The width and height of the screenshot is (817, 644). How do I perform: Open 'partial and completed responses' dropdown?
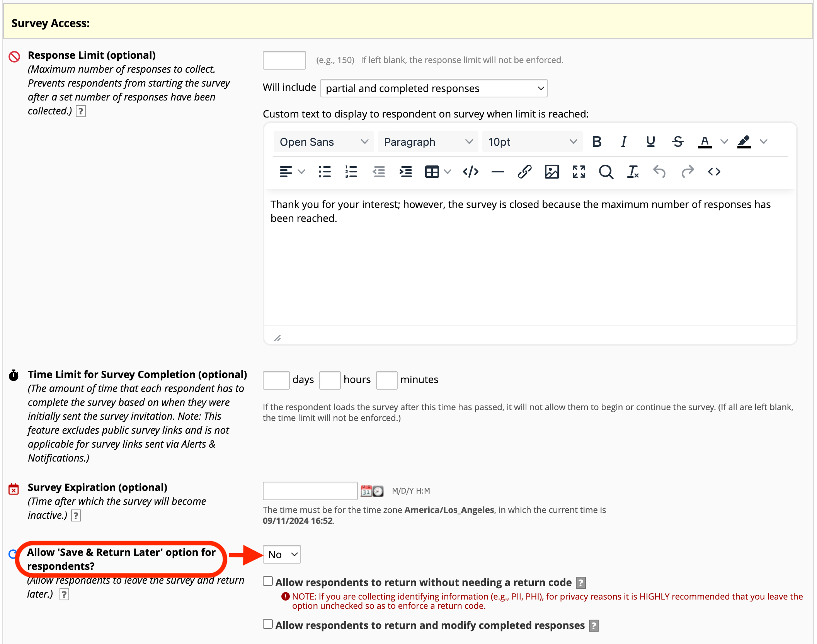click(434, 89)
